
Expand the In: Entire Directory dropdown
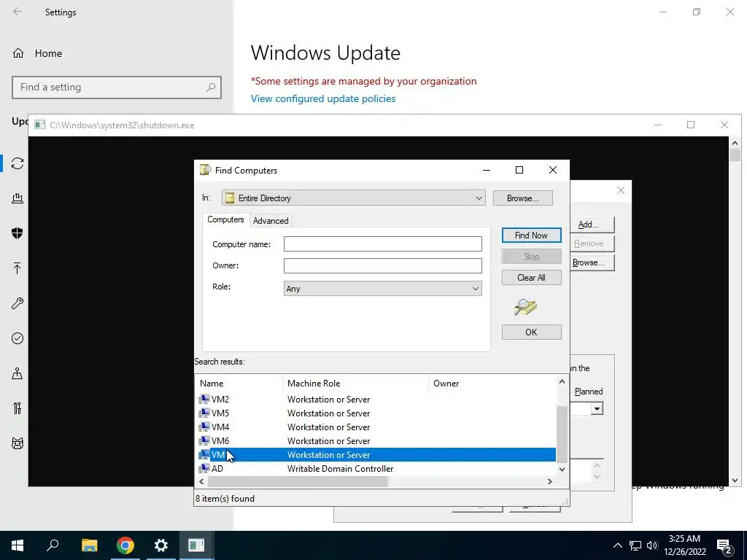click(x=354, y=198)
